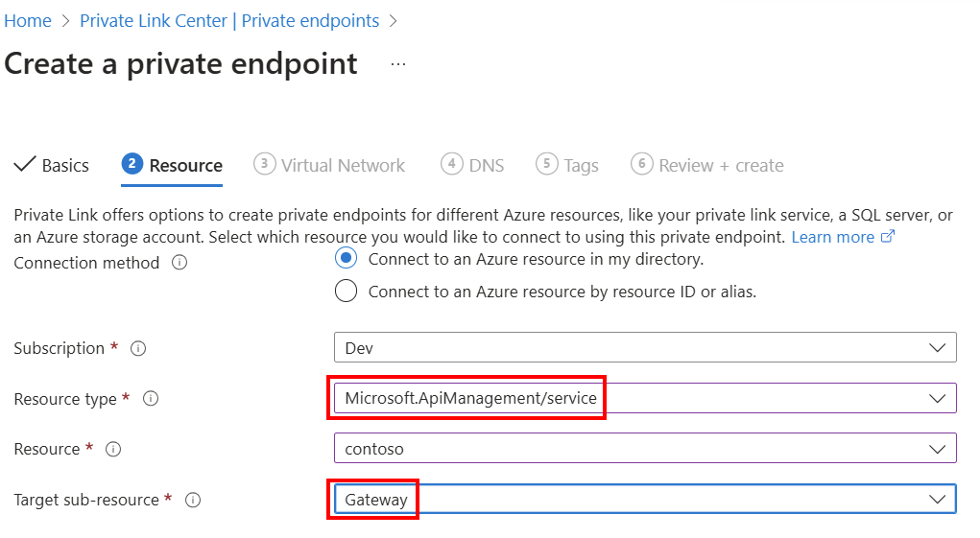Select Connect to resource in my directory

pos(347,258)
